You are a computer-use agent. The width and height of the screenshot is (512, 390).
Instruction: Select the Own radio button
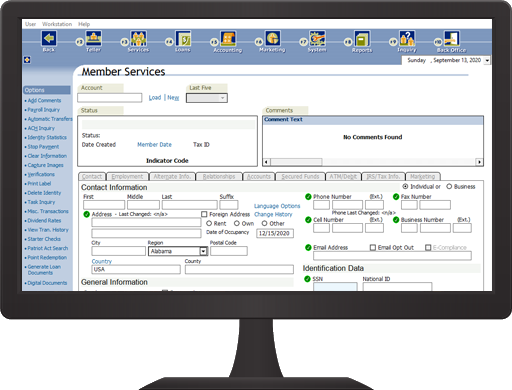click(x=237, y=223)
